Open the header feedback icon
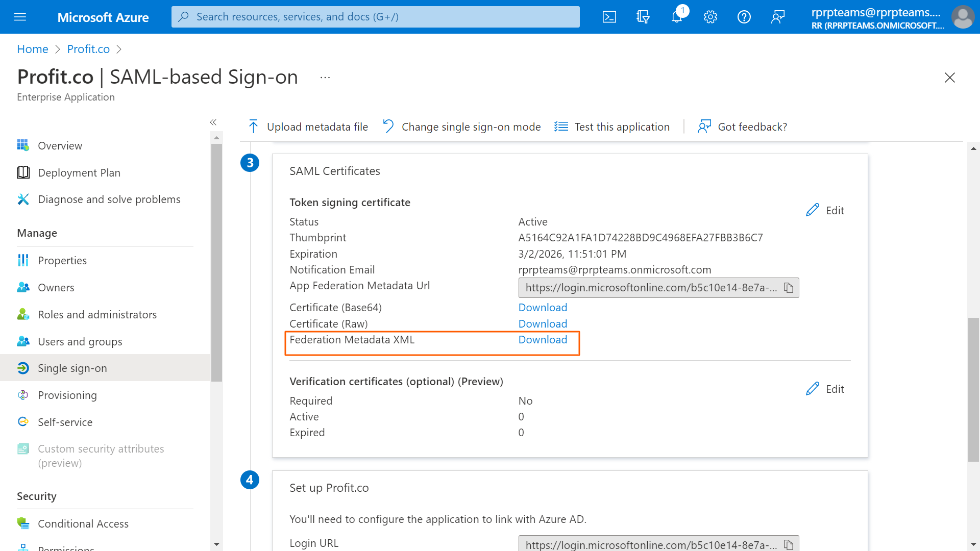This screenshot has width=980, height=551. (x=778, y=17)
